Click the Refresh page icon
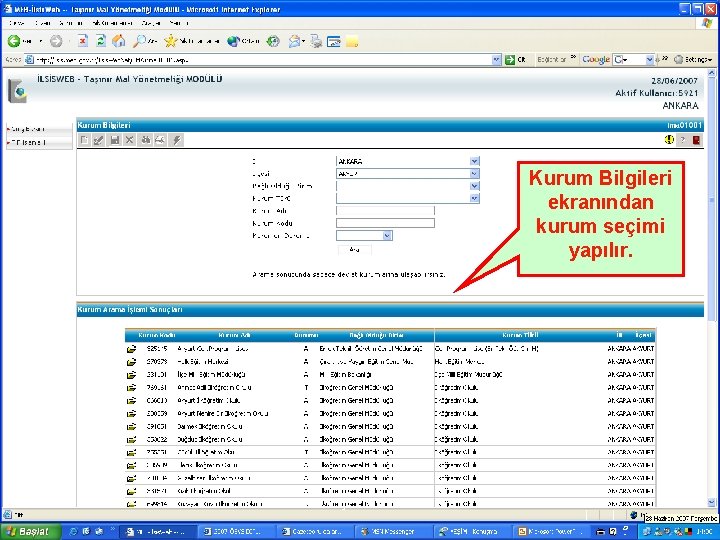This screenshot has height=540, width=720. [101, 41]
